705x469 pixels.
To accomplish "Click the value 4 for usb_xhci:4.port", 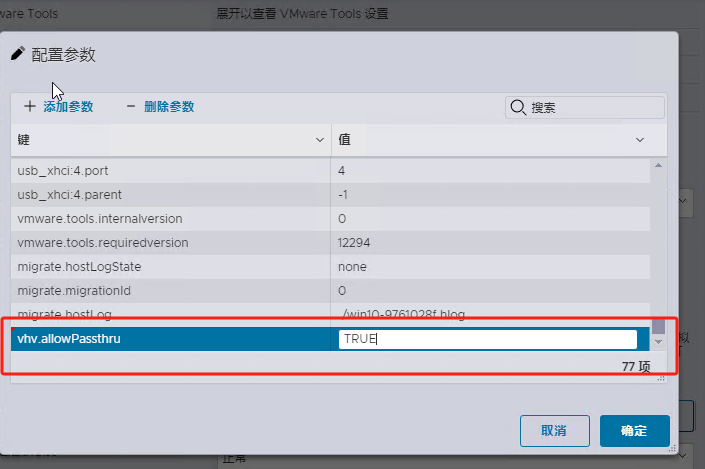I will point(341,171).
